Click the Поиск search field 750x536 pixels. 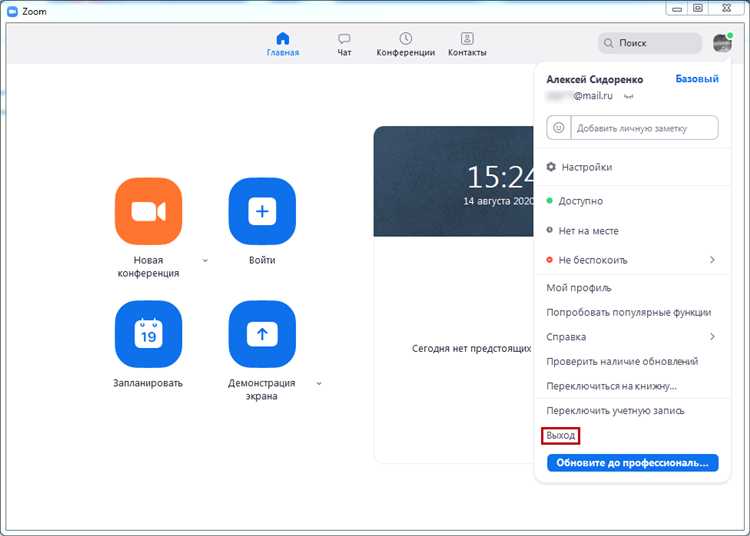650,43
